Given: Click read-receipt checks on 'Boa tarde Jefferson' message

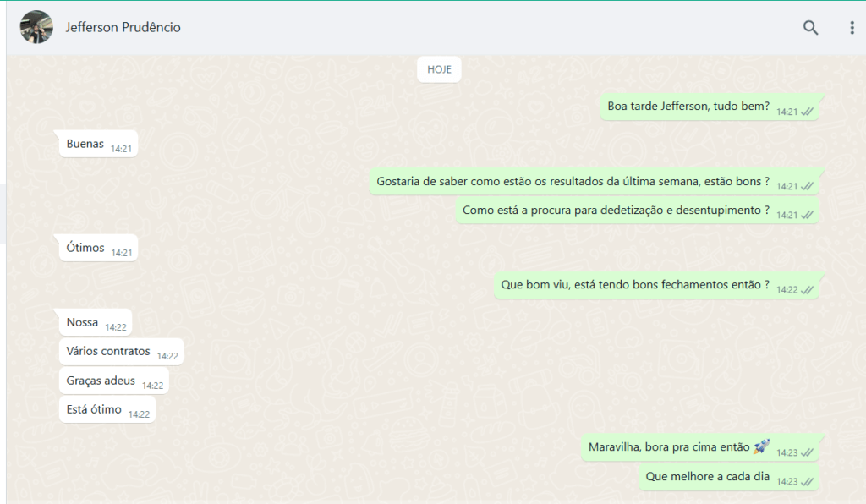Looking at the screenshot, I should [807, 112].
